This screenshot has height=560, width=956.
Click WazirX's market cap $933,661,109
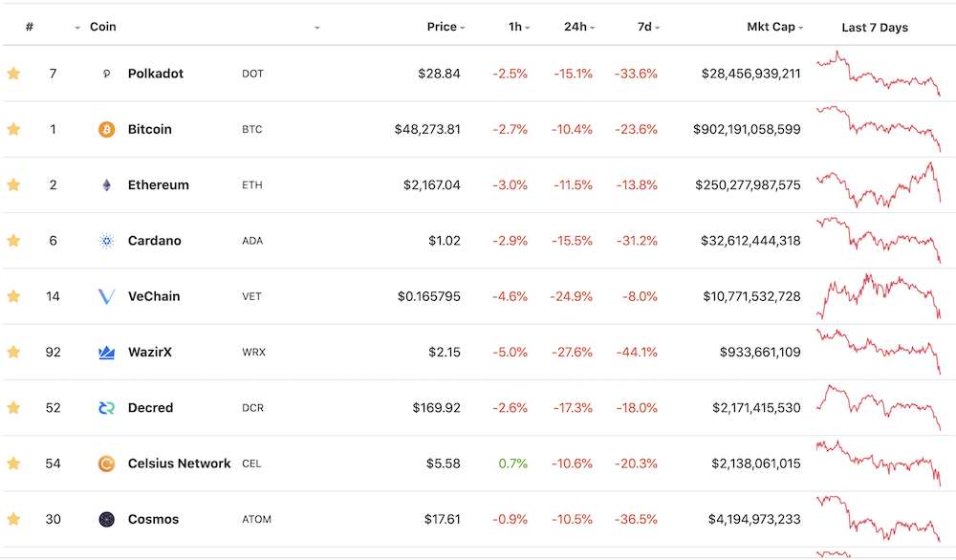760,353
